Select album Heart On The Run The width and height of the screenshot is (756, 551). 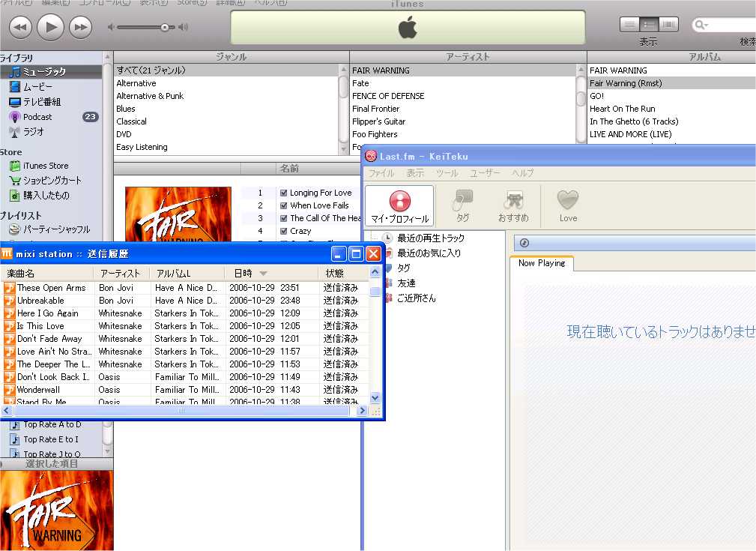[671, 109]
